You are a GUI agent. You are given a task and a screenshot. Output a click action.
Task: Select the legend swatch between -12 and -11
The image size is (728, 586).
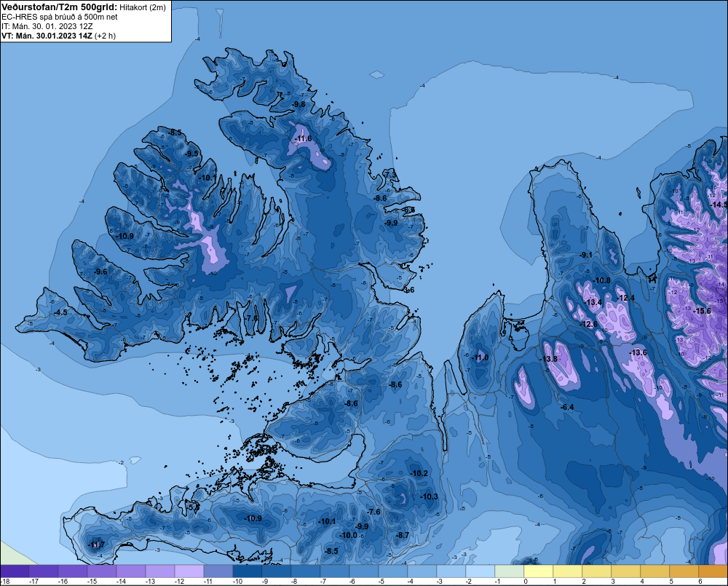tap(189, 571)
